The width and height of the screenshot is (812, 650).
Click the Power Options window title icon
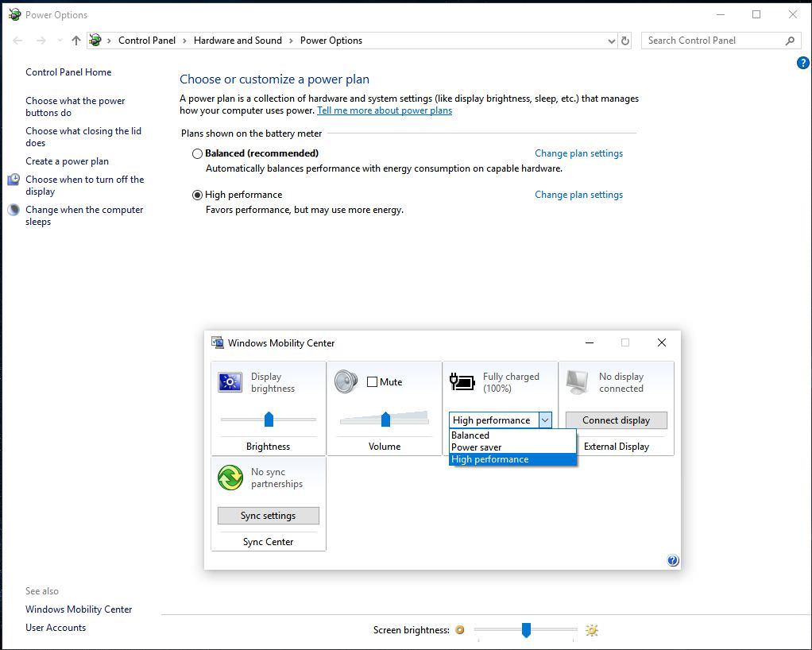(x=14, y=14)
